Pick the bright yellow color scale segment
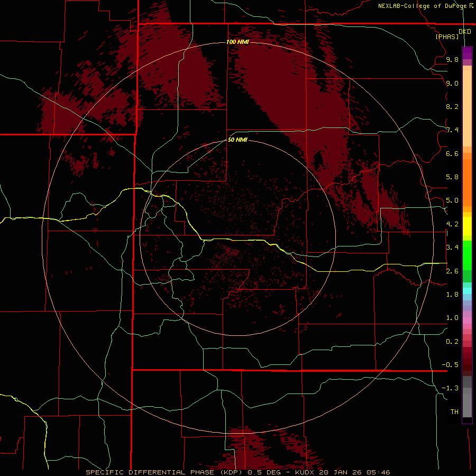 pos(467,226)
